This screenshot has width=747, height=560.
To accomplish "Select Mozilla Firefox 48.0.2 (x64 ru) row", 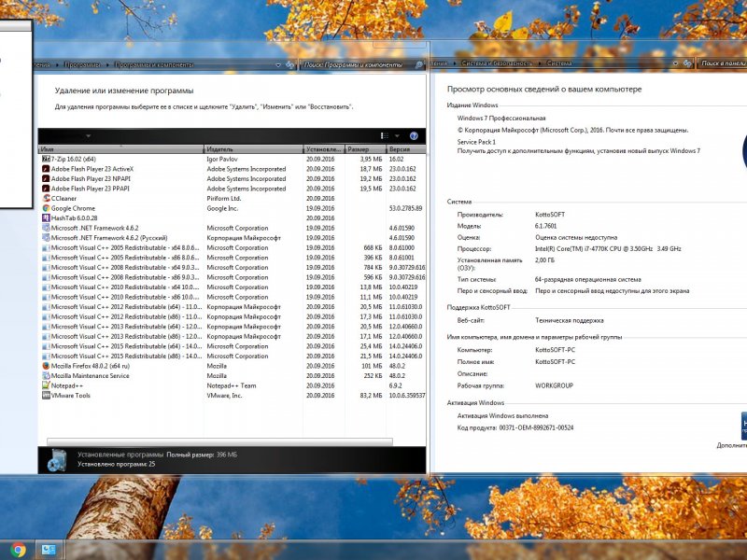I will (x=232, y=366).
